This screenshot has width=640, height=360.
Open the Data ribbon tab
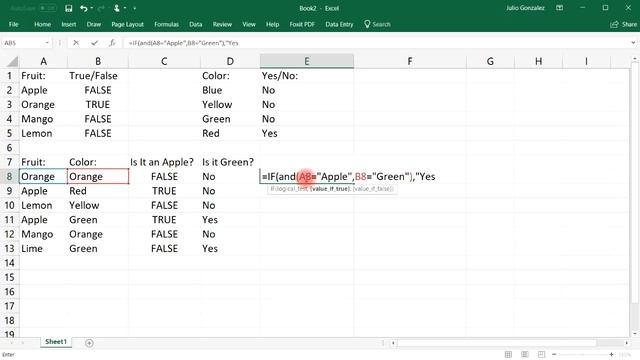pos(196,24)
